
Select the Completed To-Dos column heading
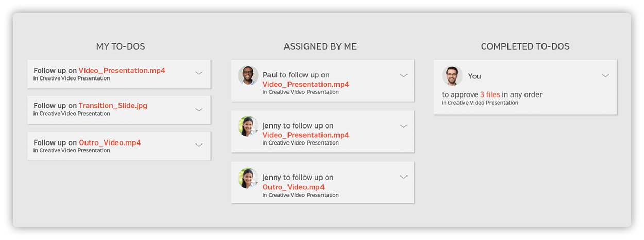click(525, 46)
